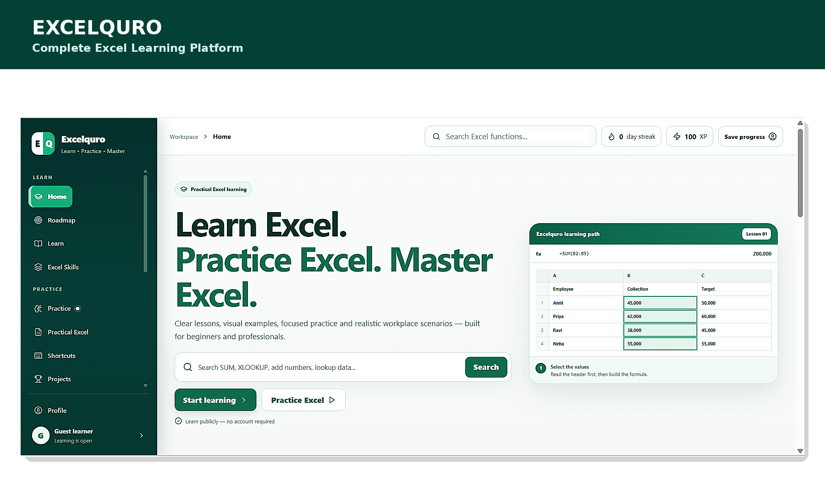The width and height of the screenshot is (825, 504).
Task: Click the Practical Excel learning badge
Action: pos(213,189)
